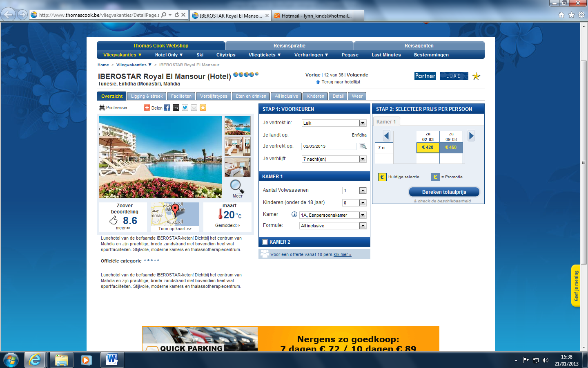Click the 'klik hier' group offer link

coord(342,254)
